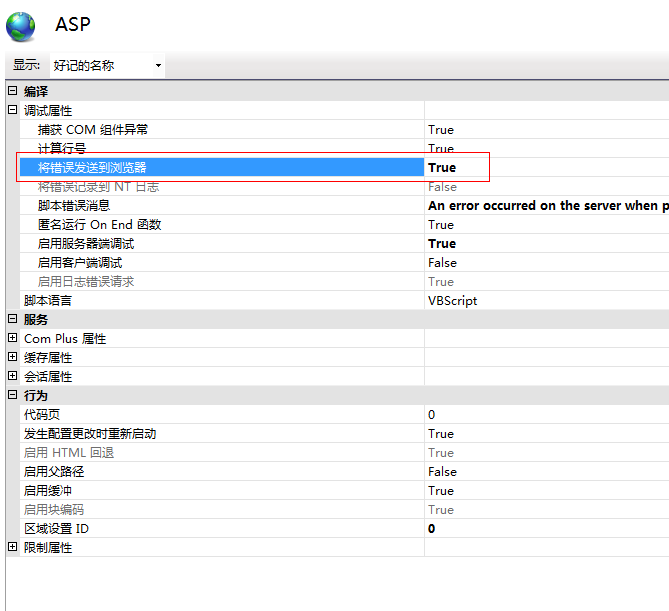Collapse the 调试属性 group

click(x=12, y=110)
